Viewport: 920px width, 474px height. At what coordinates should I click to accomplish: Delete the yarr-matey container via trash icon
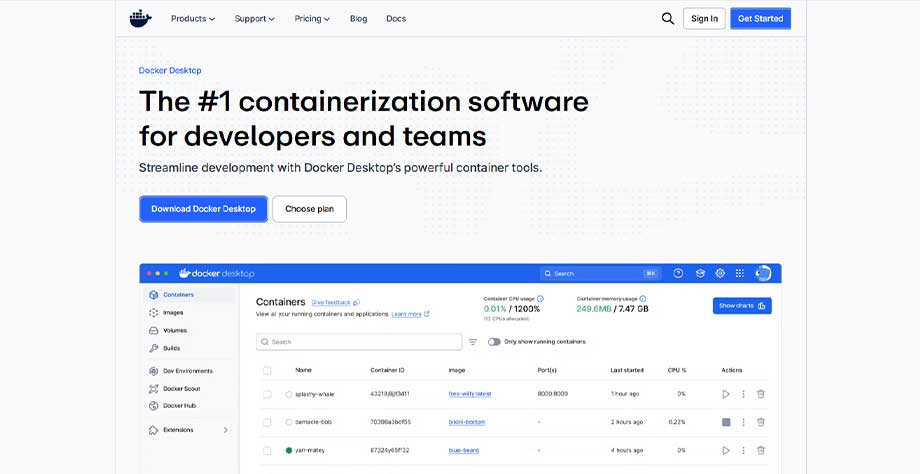pyautogui.click(x=761, y=451)
